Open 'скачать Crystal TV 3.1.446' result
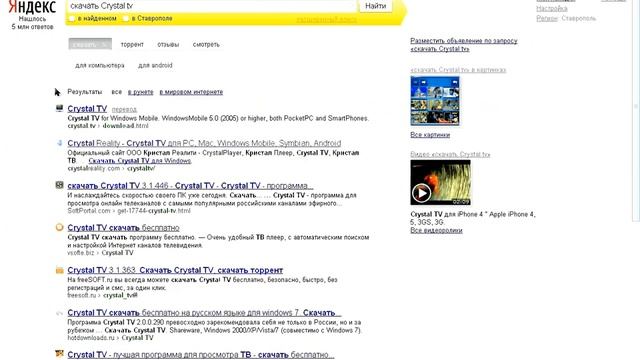Viewport: 640px width, 360px height. click(x=190, y=186)
